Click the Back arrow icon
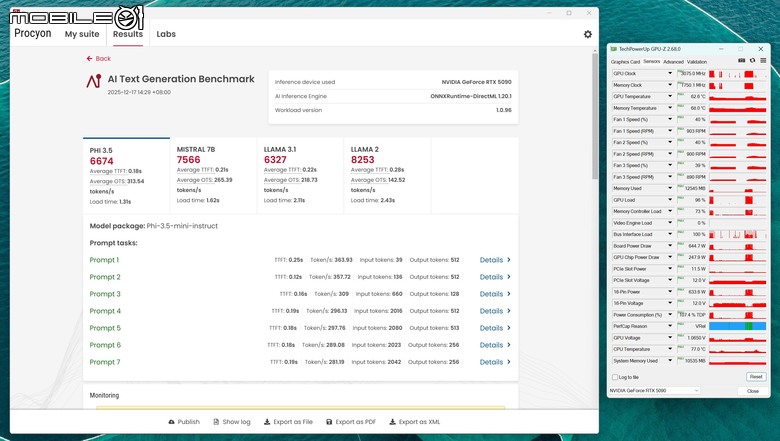 [90, 59]
